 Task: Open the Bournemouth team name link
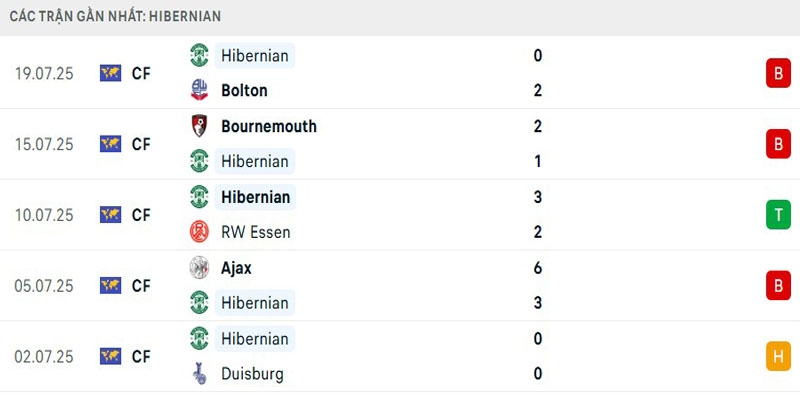[269, 126]
